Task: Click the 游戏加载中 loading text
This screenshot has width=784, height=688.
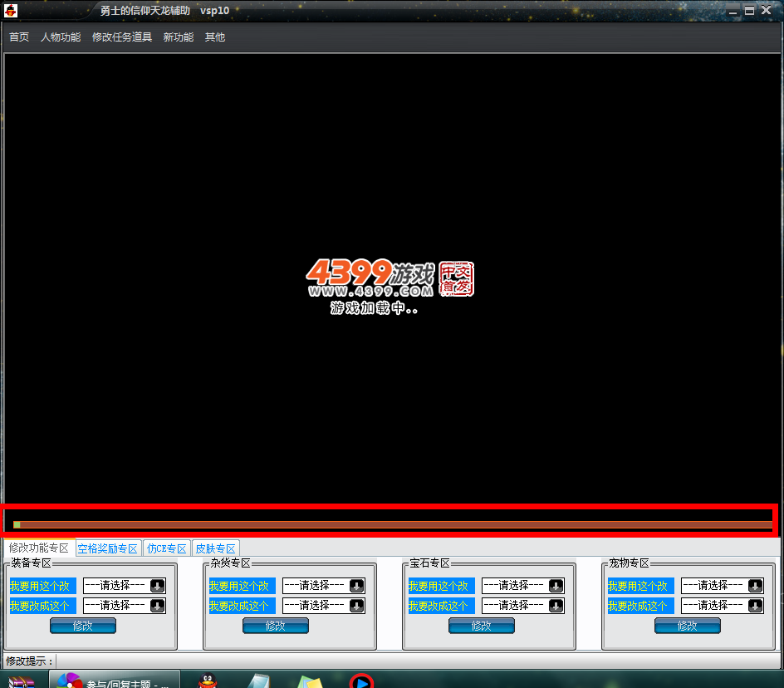Action: 374,307
